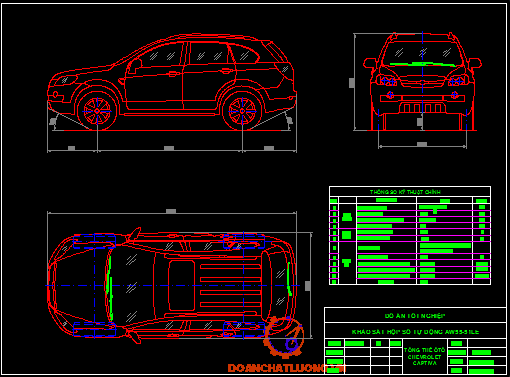Click the 'THÔNG SỐ KỸ THUẬT CHÍNH' table header

coord(405,192)
